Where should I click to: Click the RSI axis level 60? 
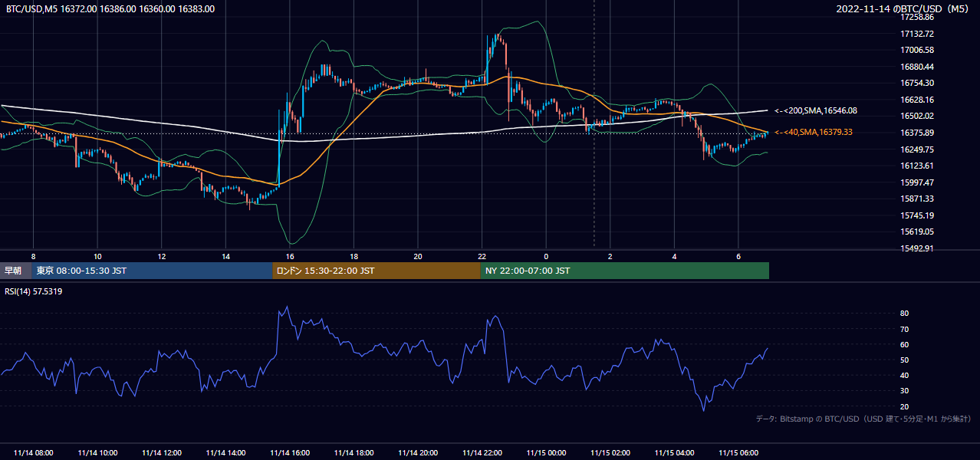click(x=905, y=344)
